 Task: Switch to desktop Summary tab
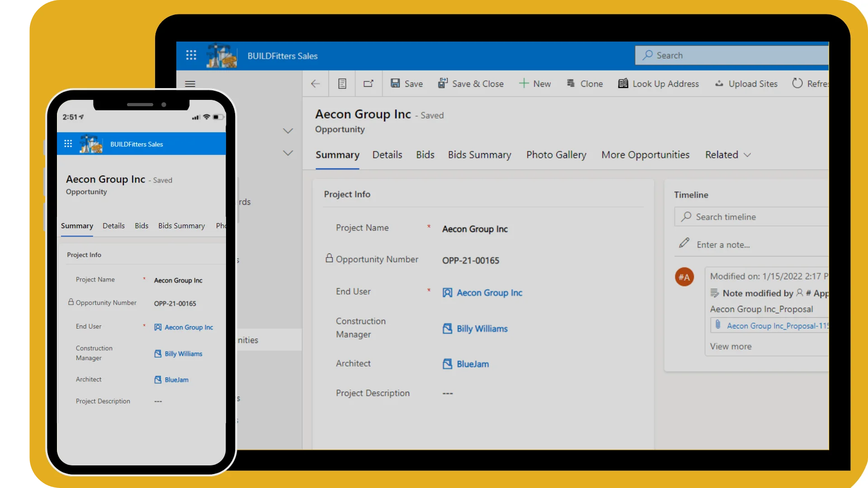click(337, 155)
